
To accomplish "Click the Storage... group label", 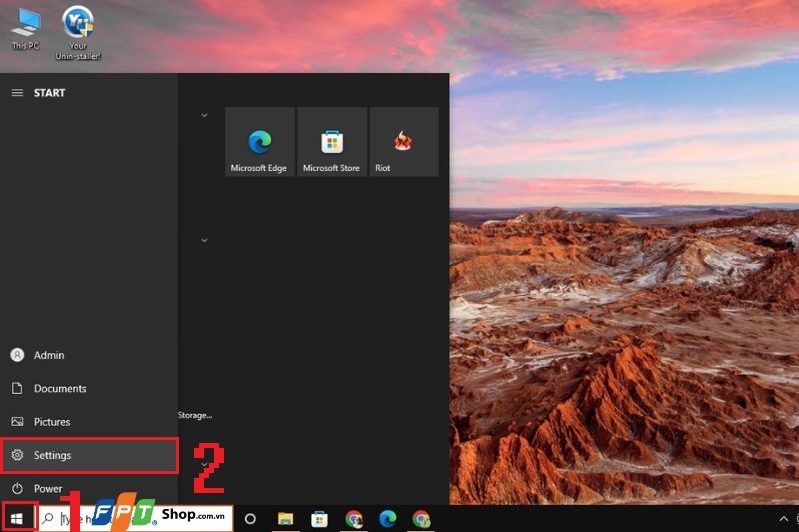I will click(x=195, y=415).
